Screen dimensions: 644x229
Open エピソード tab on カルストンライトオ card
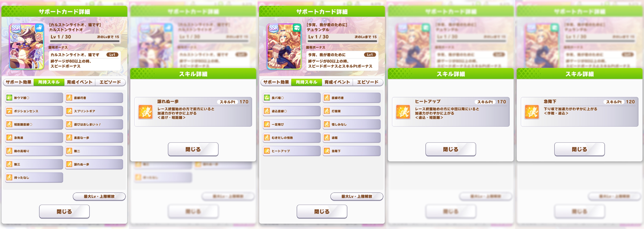(110, 82)
